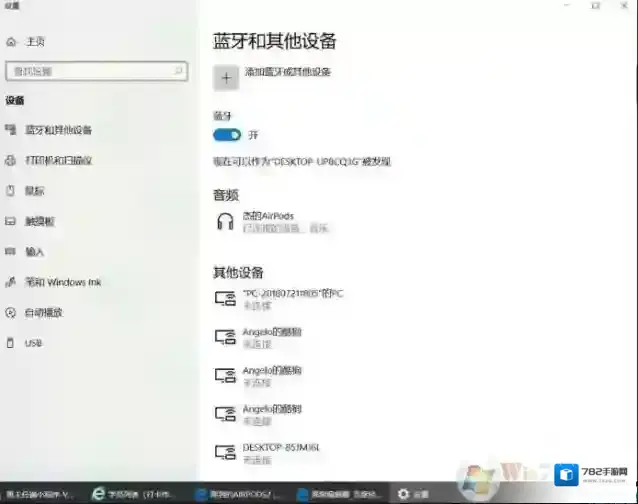Open the Internet Explorer taskbar item
638x504 pixels.
point(132,494)
